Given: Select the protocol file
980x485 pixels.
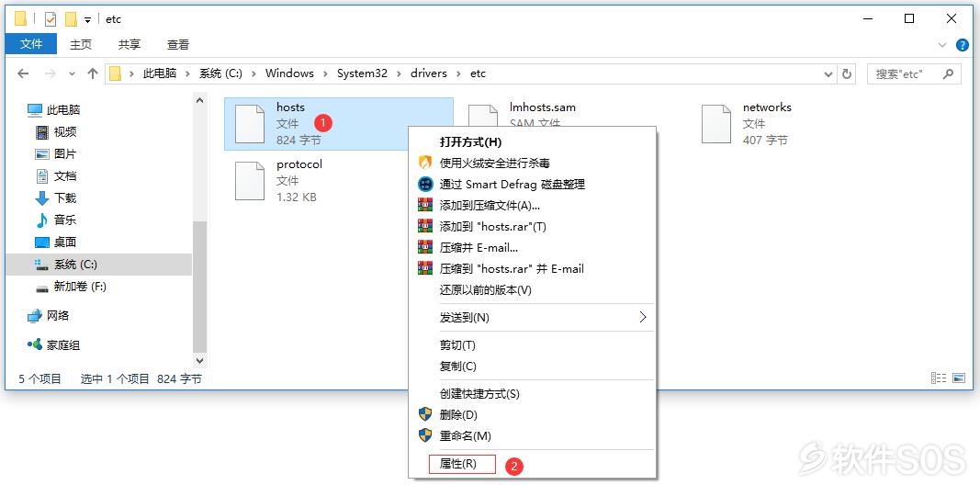Looking at the screenshot, I should pyautogui.click(x=278, y=181).
